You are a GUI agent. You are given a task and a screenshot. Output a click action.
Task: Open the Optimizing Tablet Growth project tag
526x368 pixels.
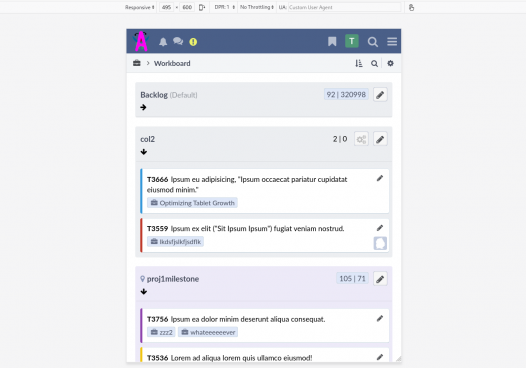coord(192,203)
